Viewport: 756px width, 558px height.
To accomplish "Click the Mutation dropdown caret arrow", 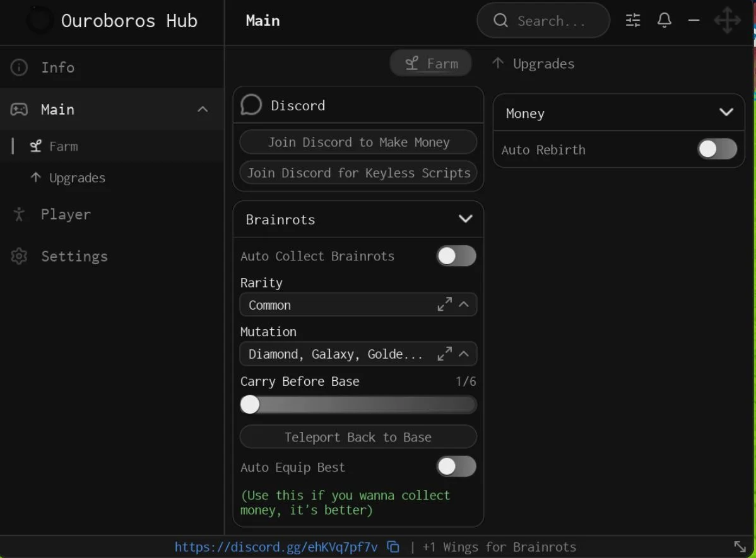I will (x=464, y=354).
